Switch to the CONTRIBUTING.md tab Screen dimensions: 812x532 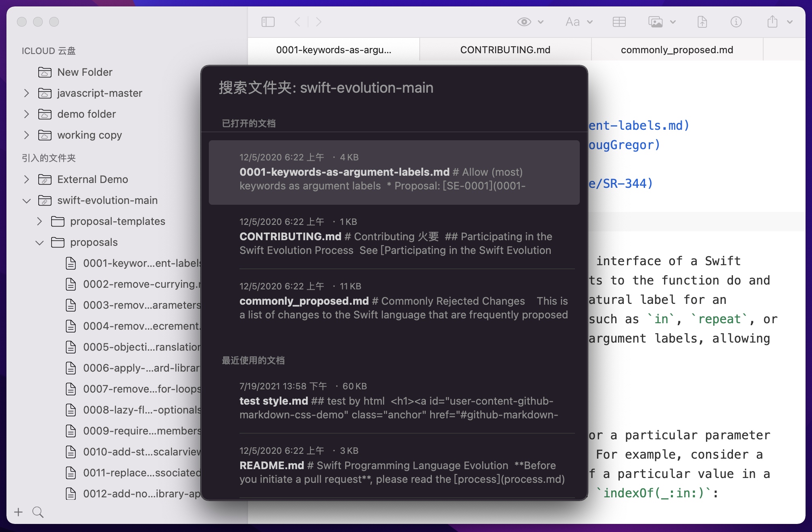pos(505,50)
